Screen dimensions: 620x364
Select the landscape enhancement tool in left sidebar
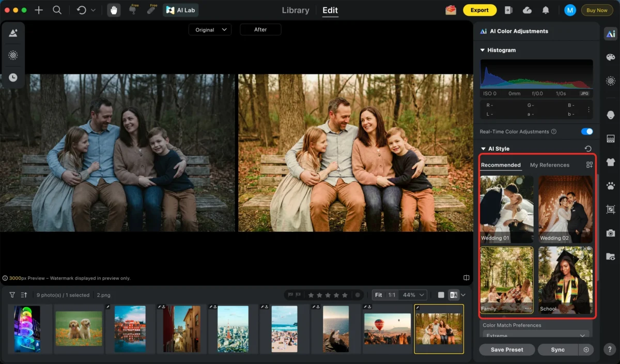pyautogui.click(x=13, y=33)
